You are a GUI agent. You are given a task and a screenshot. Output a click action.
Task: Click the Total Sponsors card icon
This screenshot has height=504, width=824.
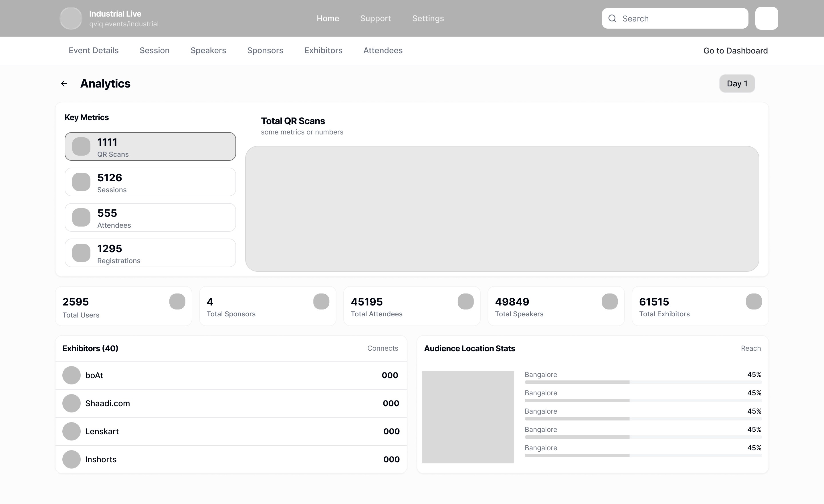click(x=321, y=302)
